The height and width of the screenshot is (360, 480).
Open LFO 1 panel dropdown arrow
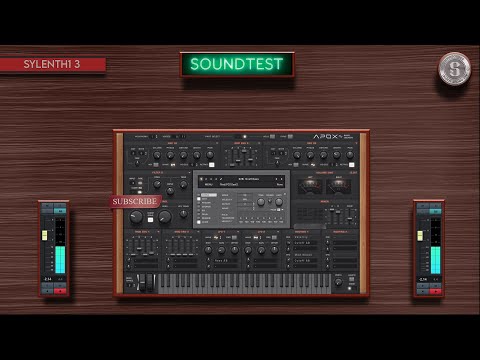click(239, 231)
